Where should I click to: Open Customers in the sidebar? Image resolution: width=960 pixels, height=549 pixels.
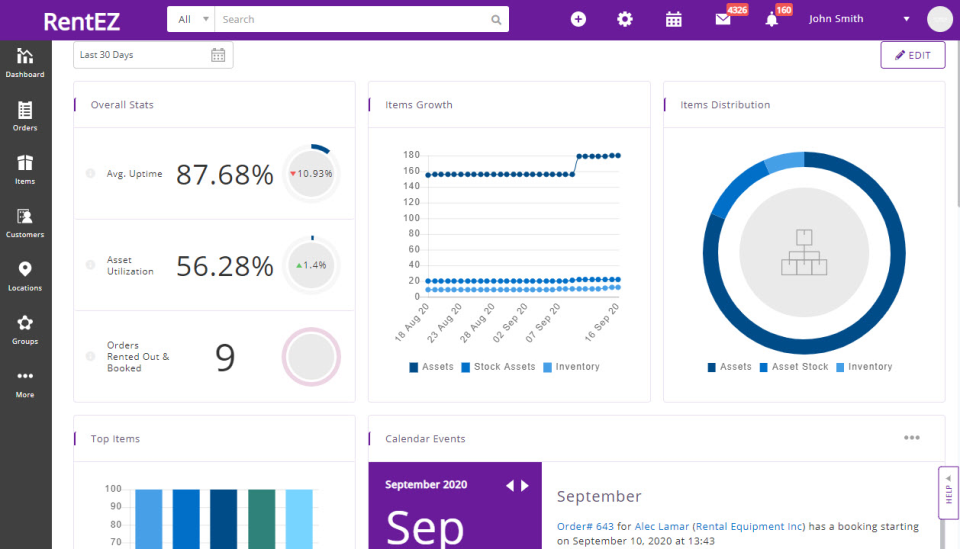(x=25, y=222)
